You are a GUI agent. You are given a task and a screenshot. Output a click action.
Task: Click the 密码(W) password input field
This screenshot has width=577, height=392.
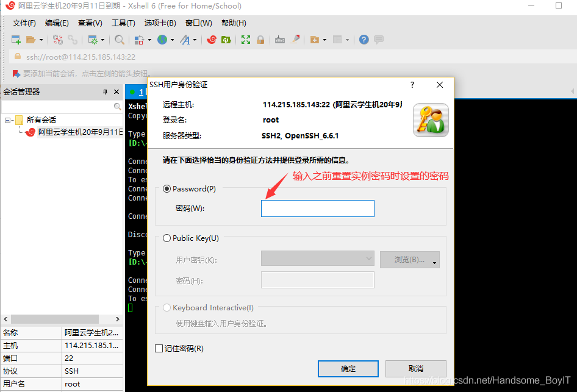coord(318,208)
